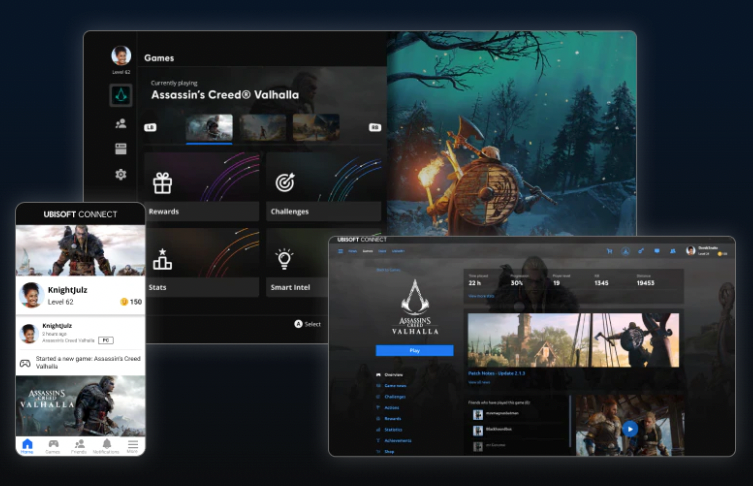Select Challenges in the desktop game menu
Screen dimensions: 753x486
(x=391, y=397)
